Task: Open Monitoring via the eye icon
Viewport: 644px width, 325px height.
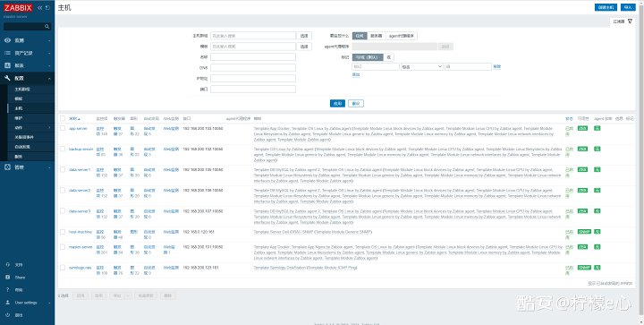Action: [7, 40]
